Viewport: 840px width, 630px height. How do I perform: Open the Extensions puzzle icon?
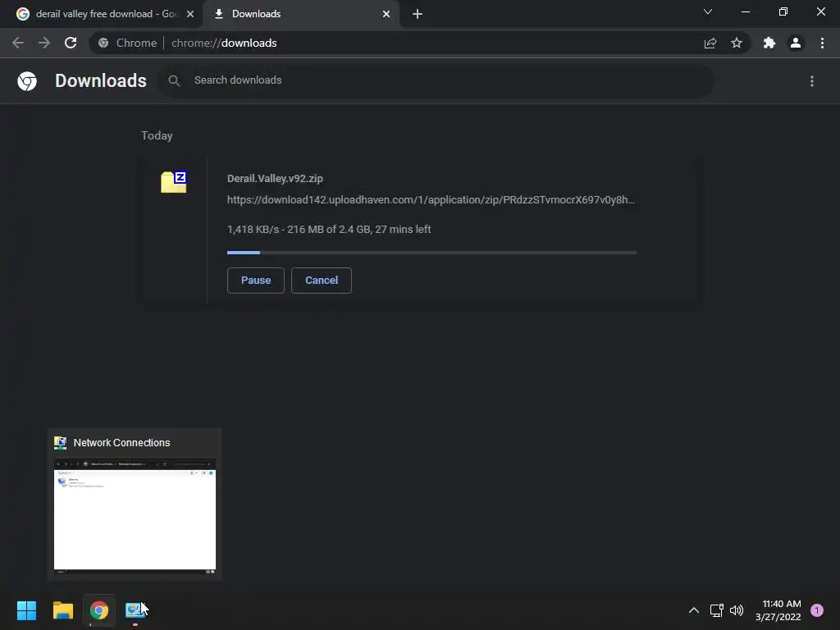[x=769, y=43]
